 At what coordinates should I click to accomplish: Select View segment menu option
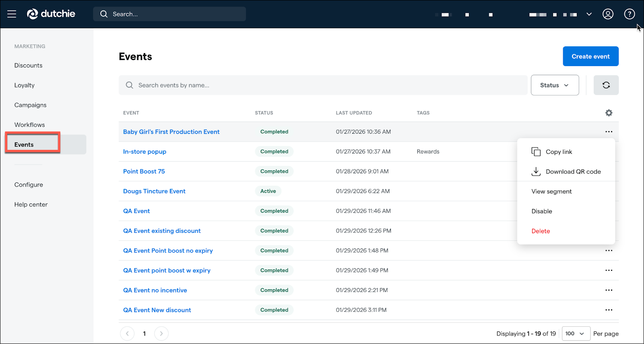tap(566, 191)
